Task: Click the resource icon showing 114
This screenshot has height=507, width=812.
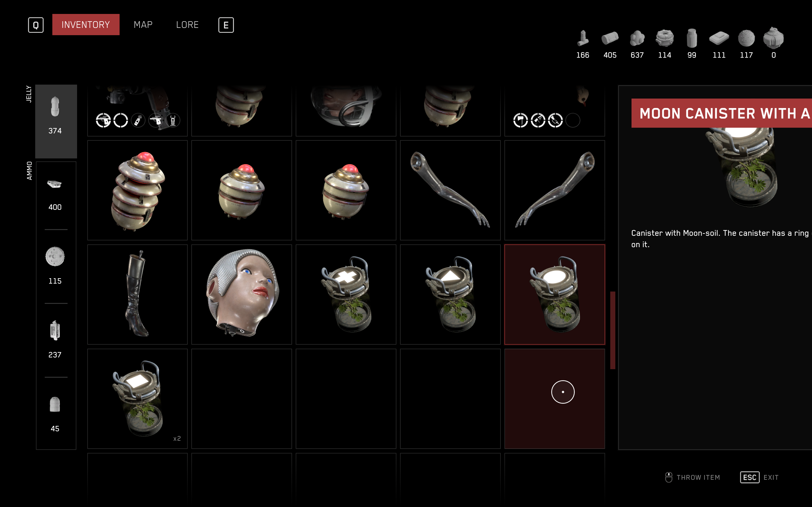Action: [665, 38]
